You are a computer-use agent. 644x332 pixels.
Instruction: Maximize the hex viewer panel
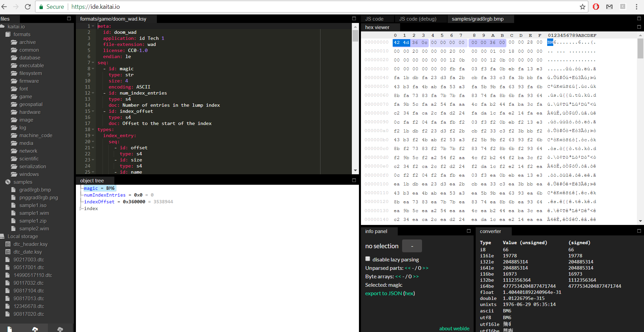click(x=639, y=27)
